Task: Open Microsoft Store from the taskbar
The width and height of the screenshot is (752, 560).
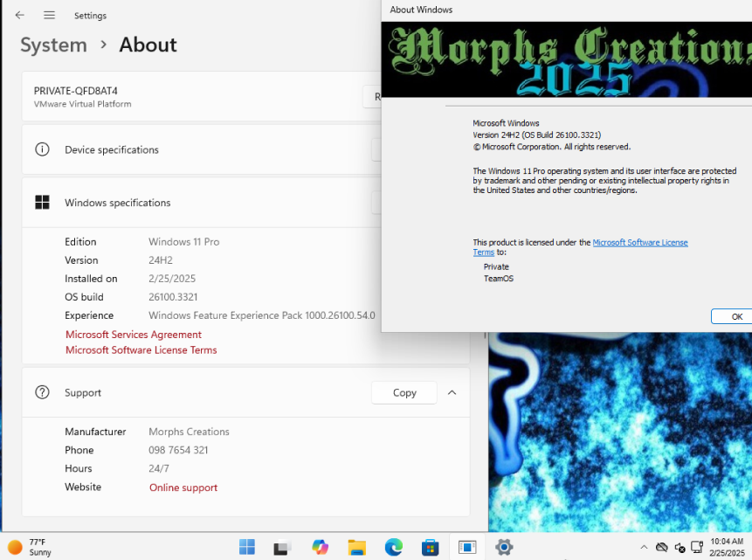Action: click(431, 547)
